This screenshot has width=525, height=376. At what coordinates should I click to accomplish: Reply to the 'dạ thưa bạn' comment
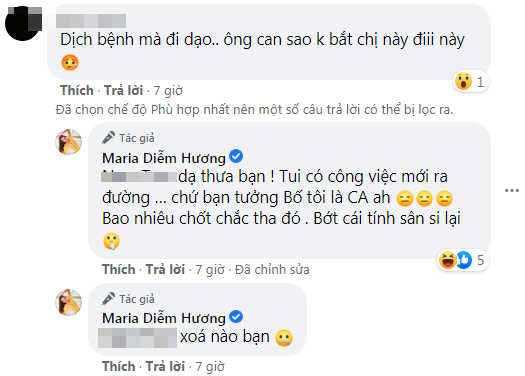pos(165,270)
